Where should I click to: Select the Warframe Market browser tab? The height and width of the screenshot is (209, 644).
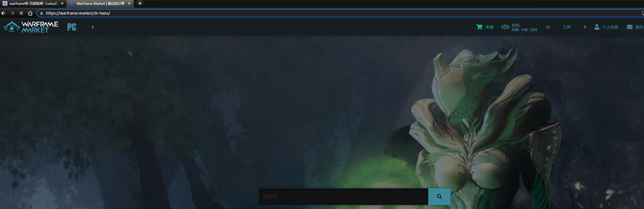[x=100, y=4]
